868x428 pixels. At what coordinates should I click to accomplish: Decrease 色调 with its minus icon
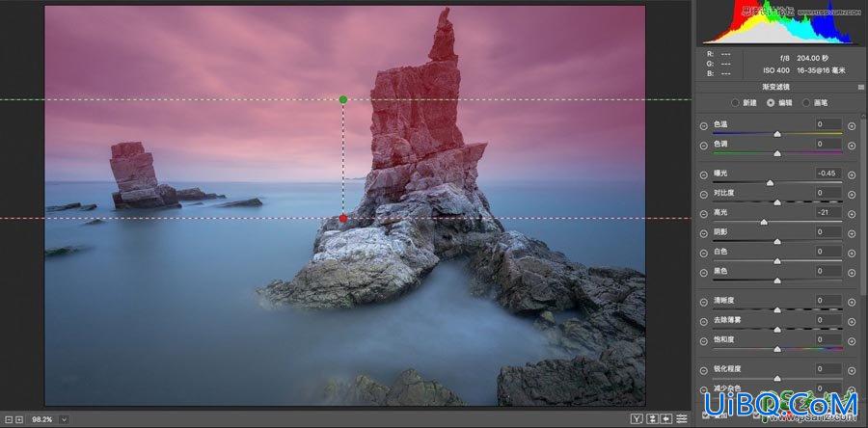tap(703, 146)
